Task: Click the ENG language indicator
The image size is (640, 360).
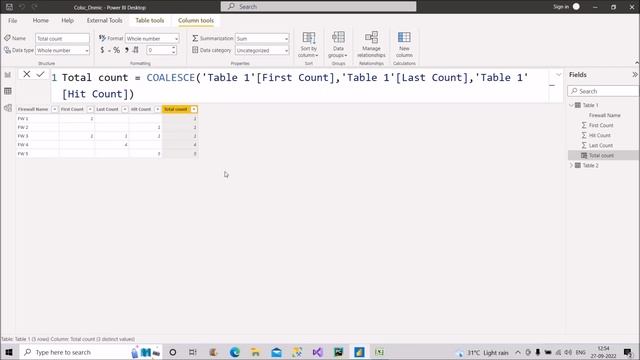Action: 580,352
